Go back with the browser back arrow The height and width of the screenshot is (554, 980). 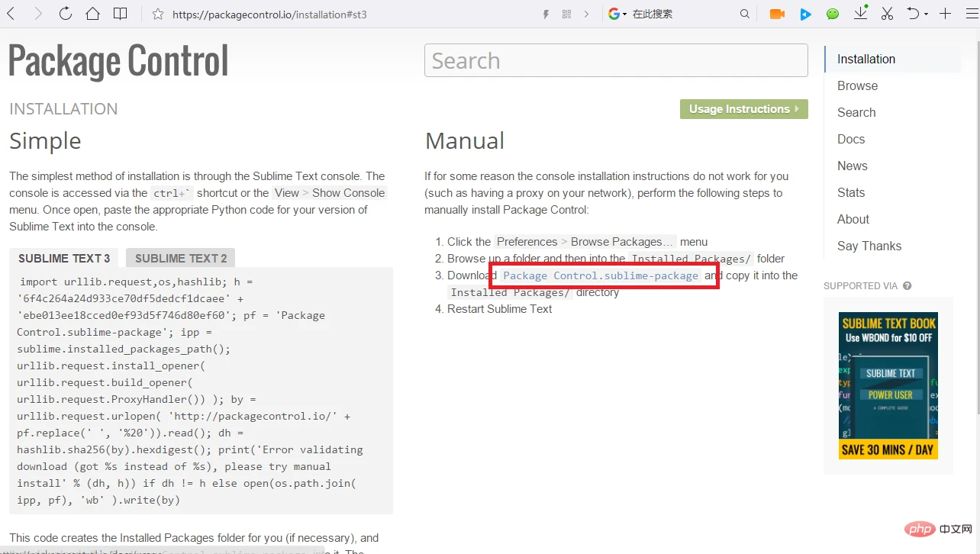(11, 14)
